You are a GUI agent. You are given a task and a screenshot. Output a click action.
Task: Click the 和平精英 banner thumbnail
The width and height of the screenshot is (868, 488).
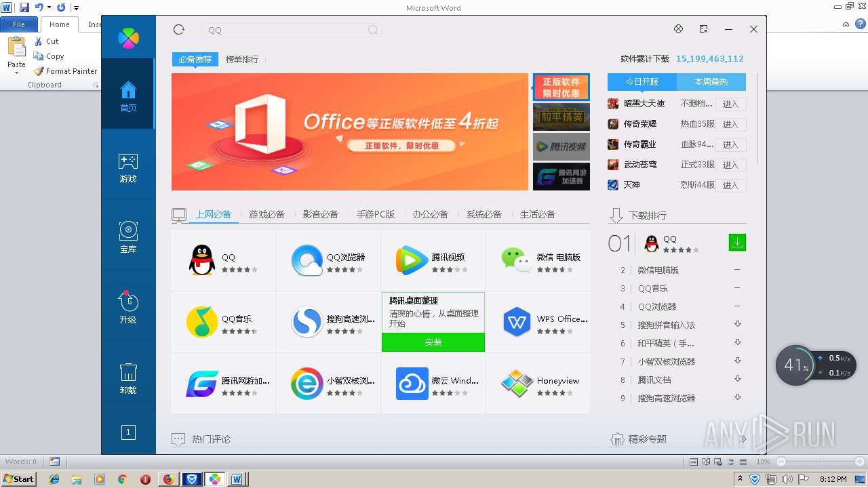pos(561,117)
